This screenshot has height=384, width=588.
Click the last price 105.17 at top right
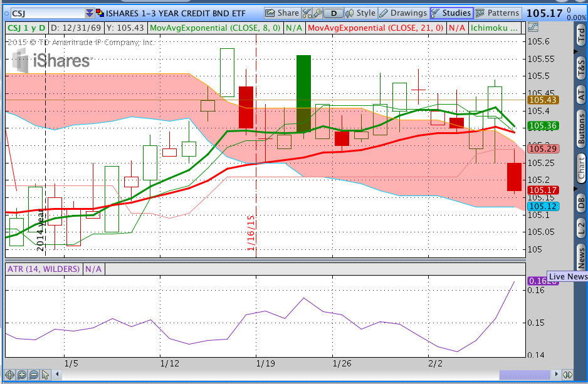[545, 14]
